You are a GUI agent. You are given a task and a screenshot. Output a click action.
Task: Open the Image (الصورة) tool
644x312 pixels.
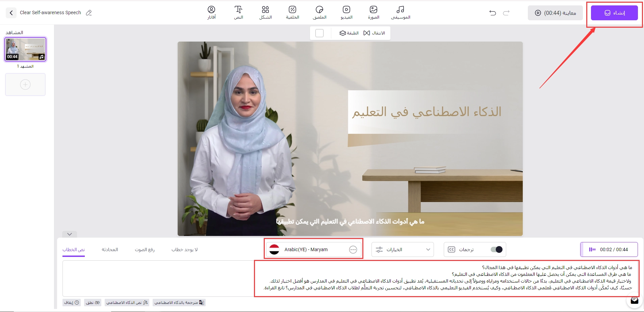(373, 13)
